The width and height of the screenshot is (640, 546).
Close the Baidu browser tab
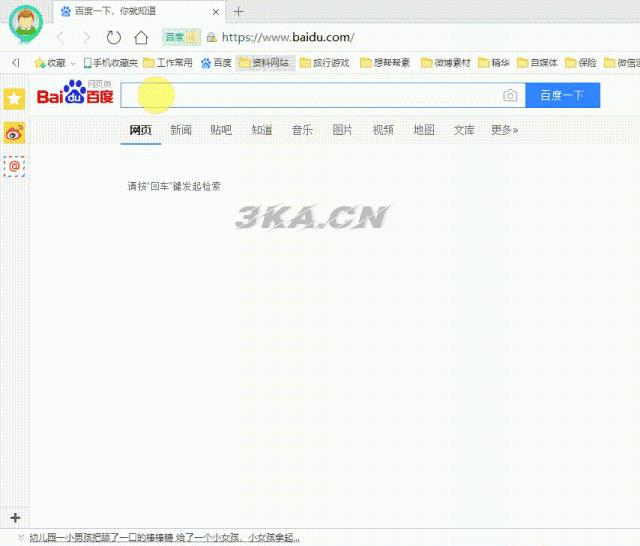216,12
